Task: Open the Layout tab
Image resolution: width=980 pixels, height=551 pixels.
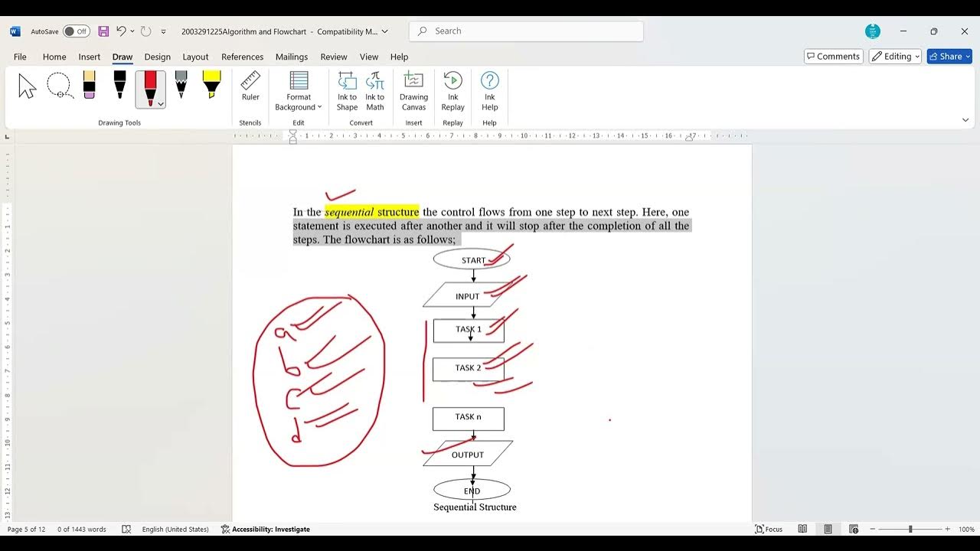Action: 195,57
